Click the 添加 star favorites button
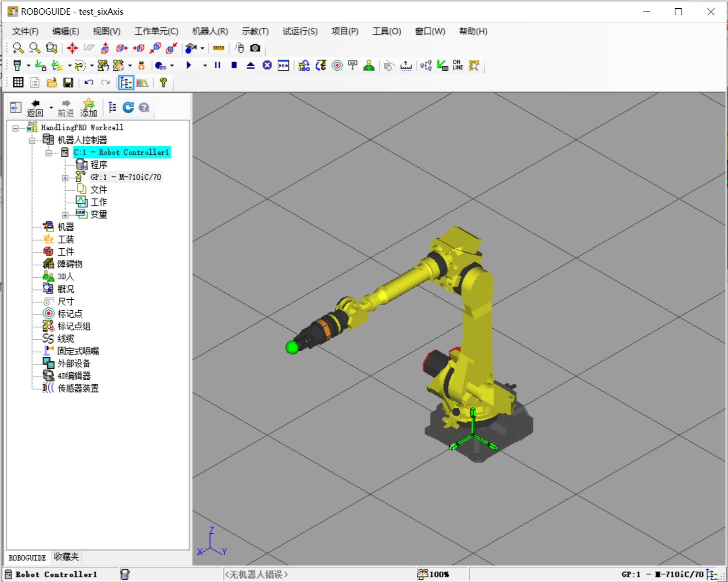The width and height of the screenshot is (728, 582). pyautogui.click(x=89, y=108)
